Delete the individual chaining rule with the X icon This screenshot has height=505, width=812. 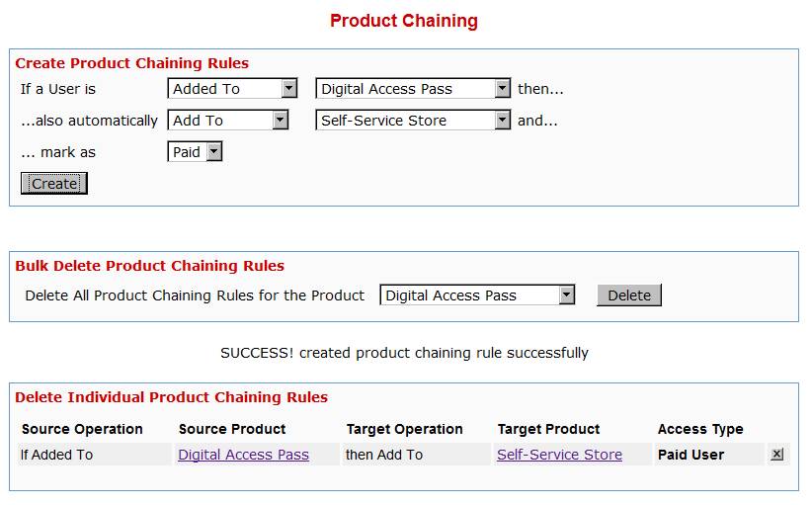click(x=776, y=455)
